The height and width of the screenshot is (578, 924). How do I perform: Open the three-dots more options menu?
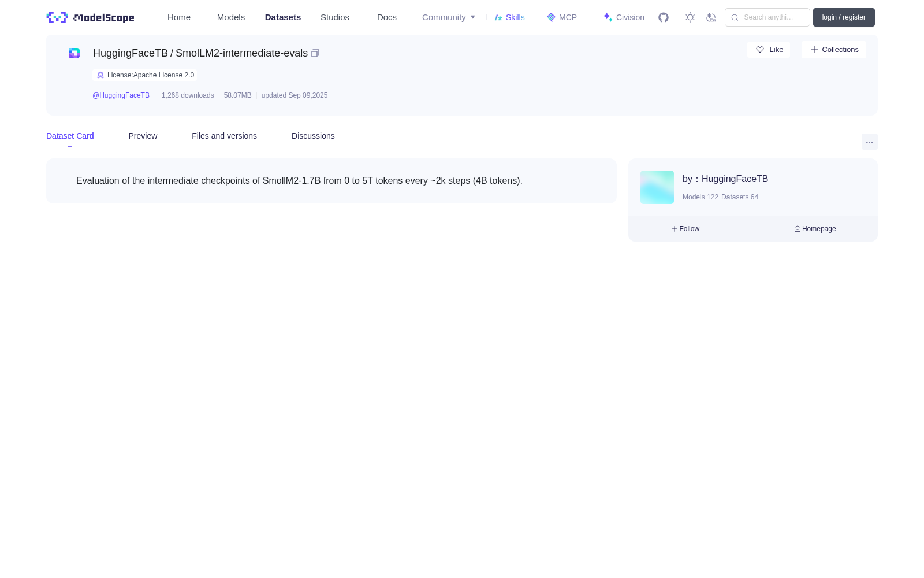point(870,142)
